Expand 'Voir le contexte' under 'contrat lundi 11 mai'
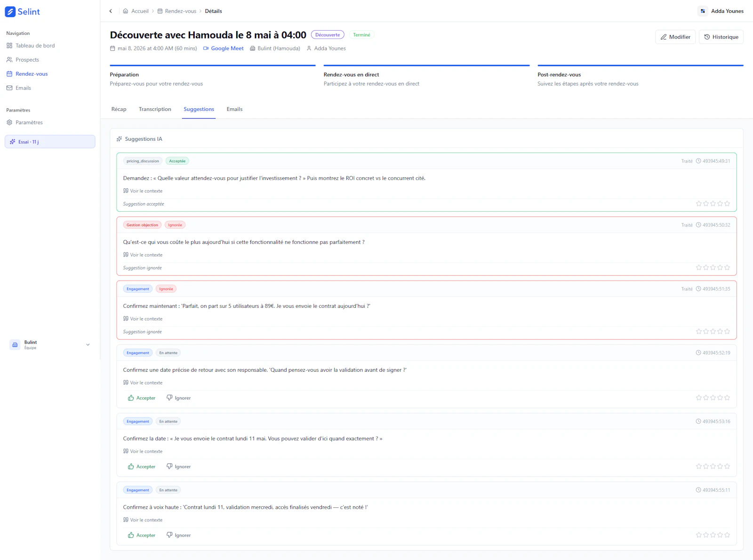Screen dimensions: 753x560 click(143, 451)
